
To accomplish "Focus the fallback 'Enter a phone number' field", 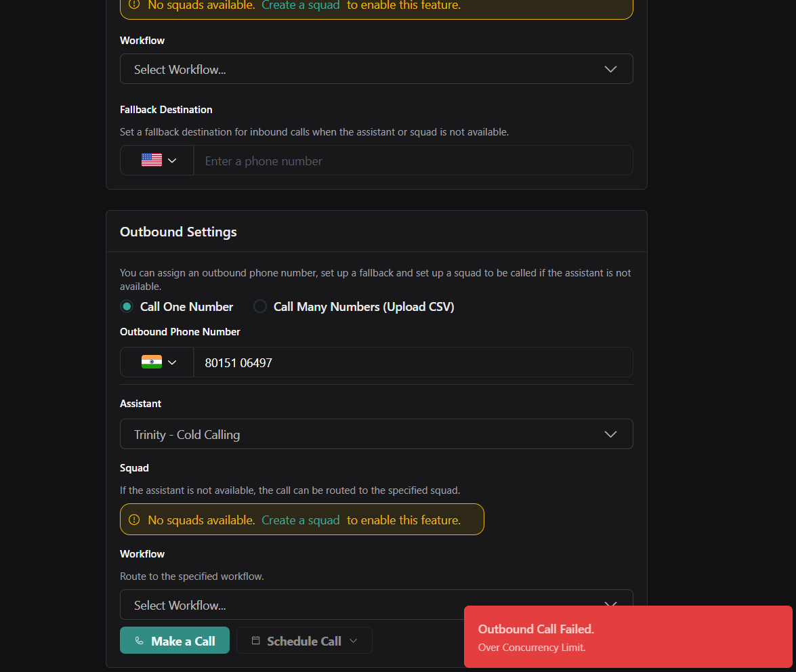I will coord(413,161).
